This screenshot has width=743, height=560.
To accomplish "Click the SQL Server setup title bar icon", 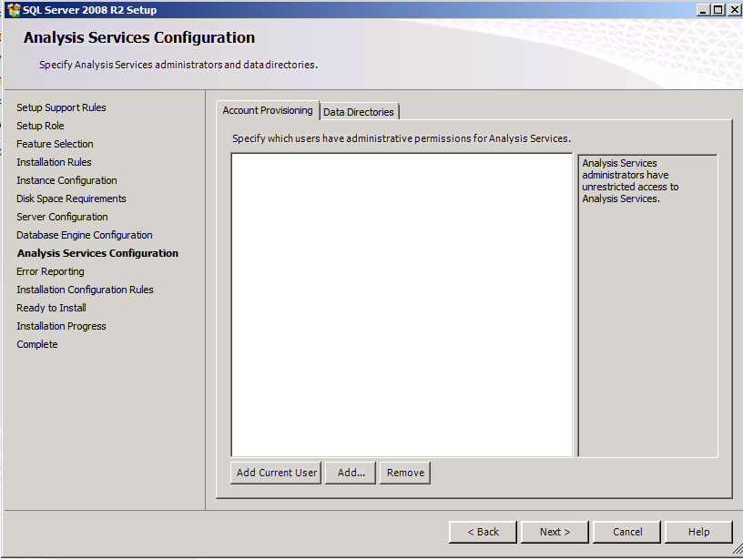I will click(15, 10).
